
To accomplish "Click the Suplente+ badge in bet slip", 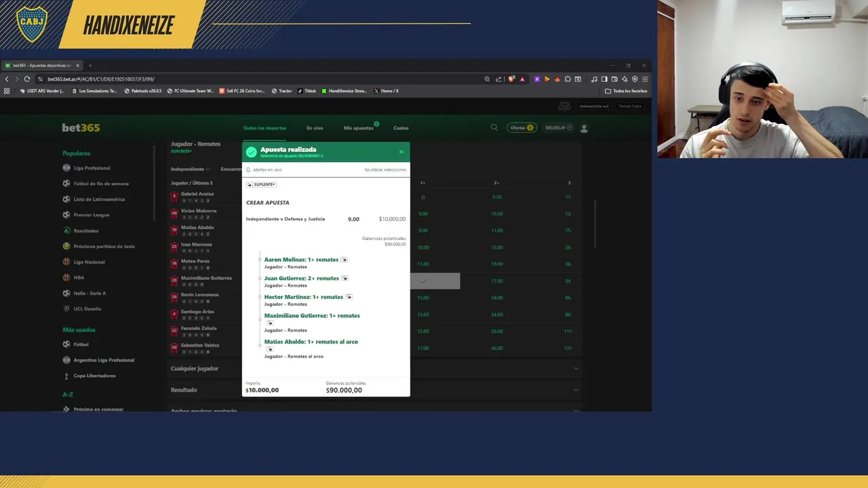I will [262, 184].
